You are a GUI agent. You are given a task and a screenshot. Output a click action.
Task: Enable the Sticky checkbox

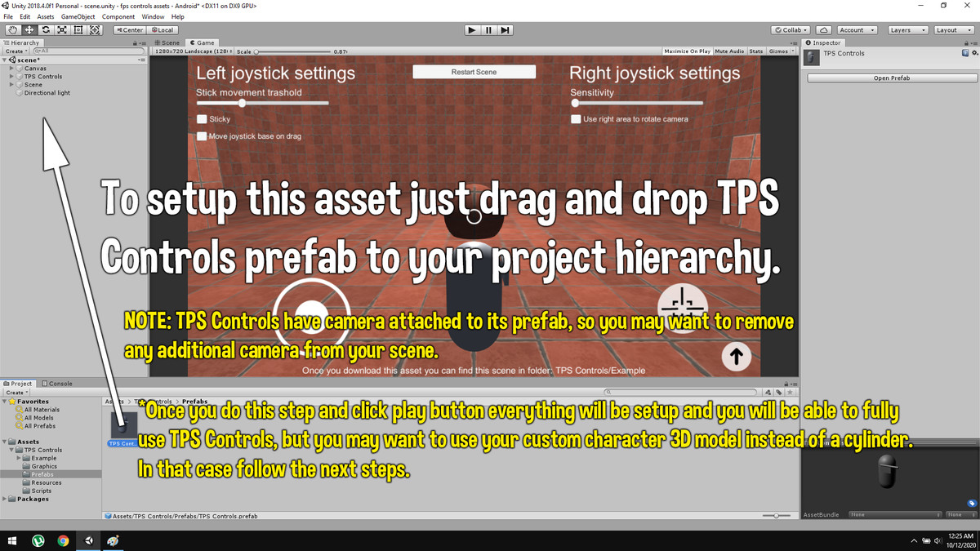pyautogui.click(x=202, y=119)
